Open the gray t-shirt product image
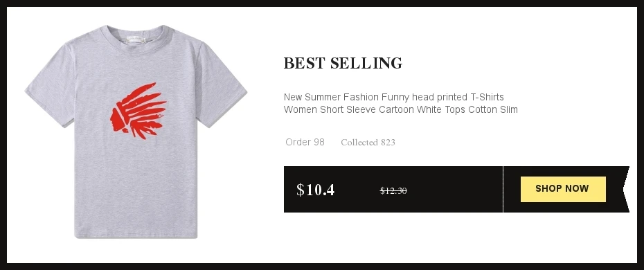This screenshot has width=644, height=270. (x=136, y=132)
